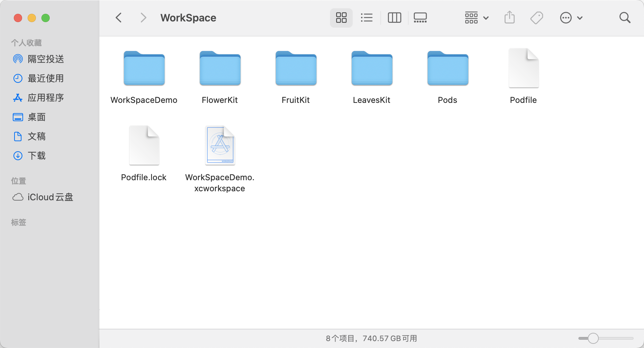
Task: Click the FlowerKit name label
Action: point(220,100)
